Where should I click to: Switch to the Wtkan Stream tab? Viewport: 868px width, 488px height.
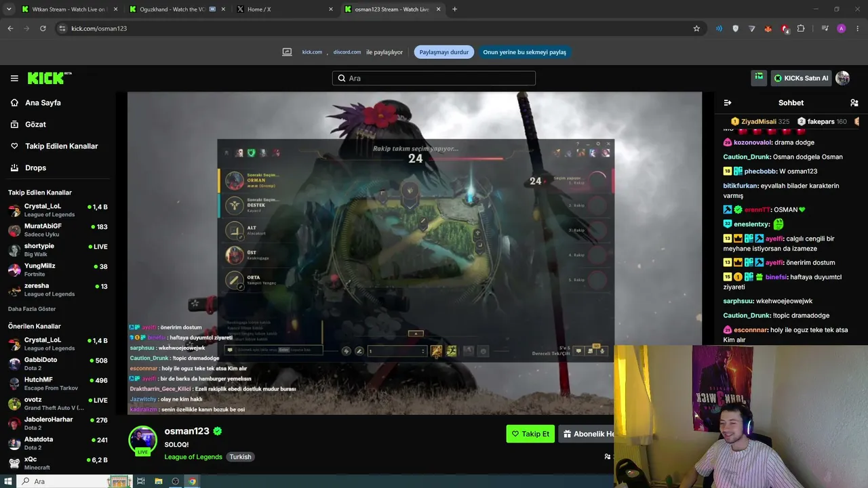pos(69,9)
